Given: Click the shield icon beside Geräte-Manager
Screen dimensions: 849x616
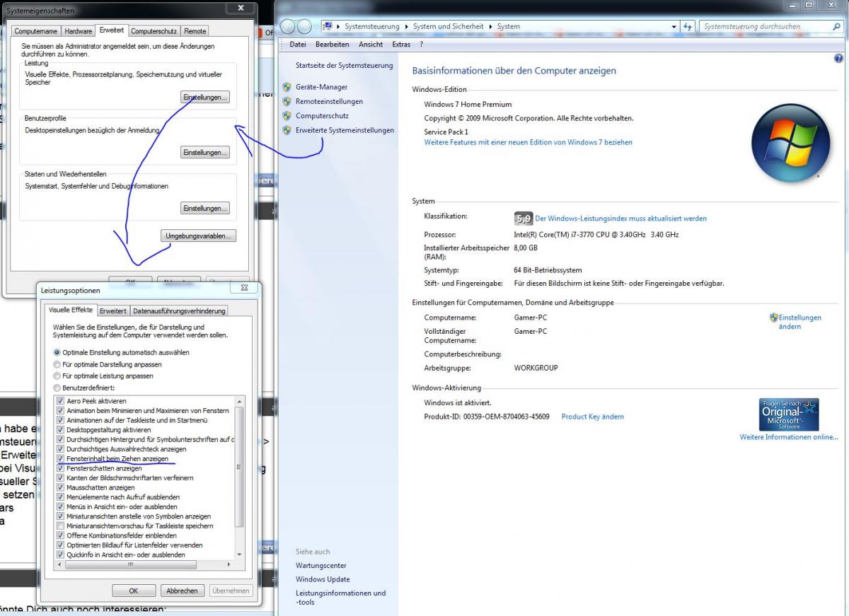Looking at the screenshot, I should pyautogui.click(x=287, y=87).
